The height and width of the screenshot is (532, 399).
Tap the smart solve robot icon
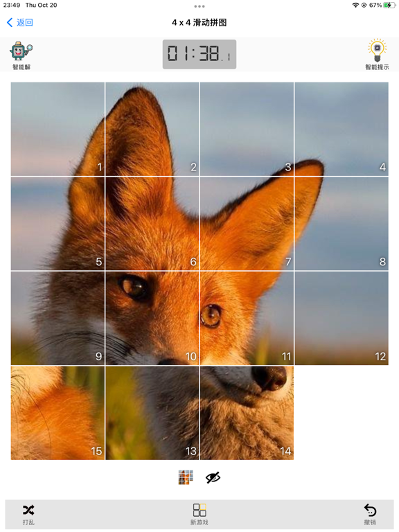coord(21,51)
